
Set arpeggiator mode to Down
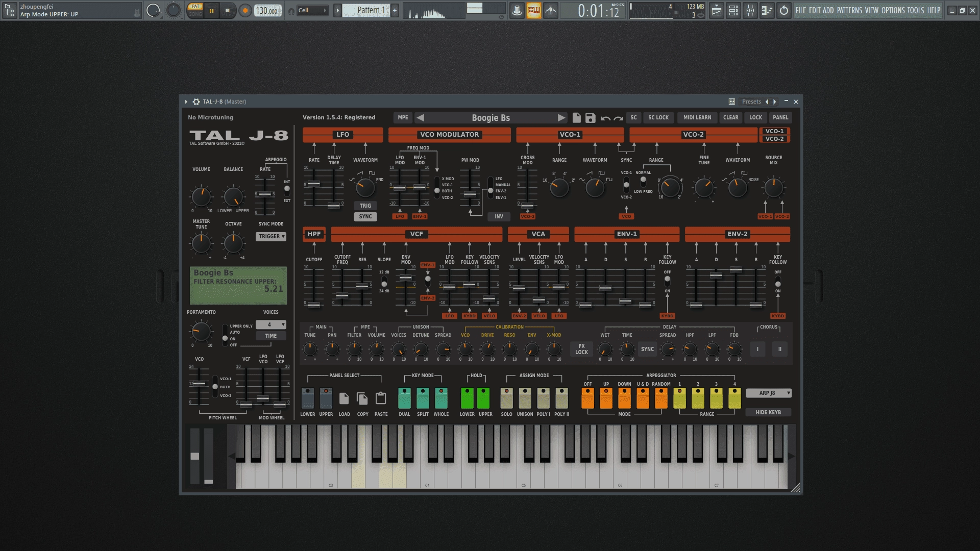click(x=624, y=398)
